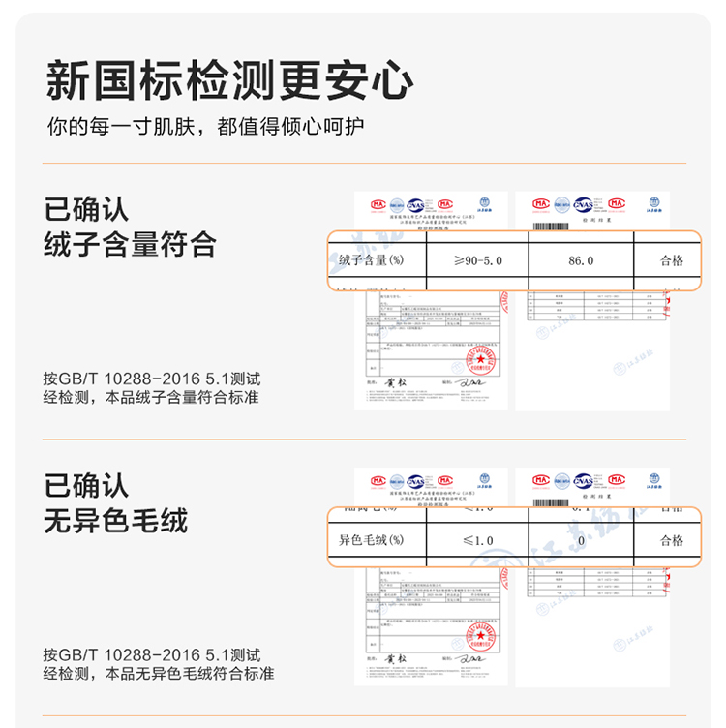Screen dimensions: 726x728
Task: Click the 新国标检测更安心 main heading
Action: click(x=229, y=80)
